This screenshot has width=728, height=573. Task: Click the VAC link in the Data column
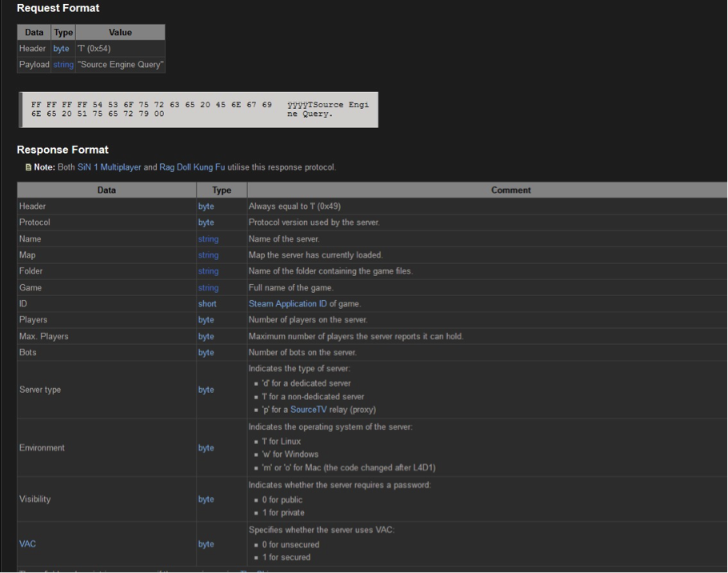pyautogui.click(x=26, y=544)
